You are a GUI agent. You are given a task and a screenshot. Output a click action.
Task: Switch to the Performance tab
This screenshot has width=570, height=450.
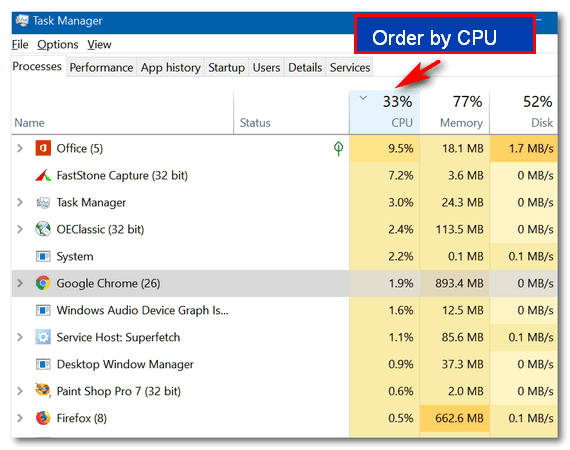(101, 68)
